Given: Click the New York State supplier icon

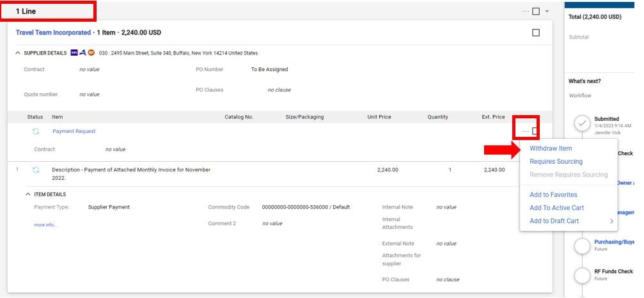Looking at the screenshot, I should pyautogui.click(x=82, y=53).
